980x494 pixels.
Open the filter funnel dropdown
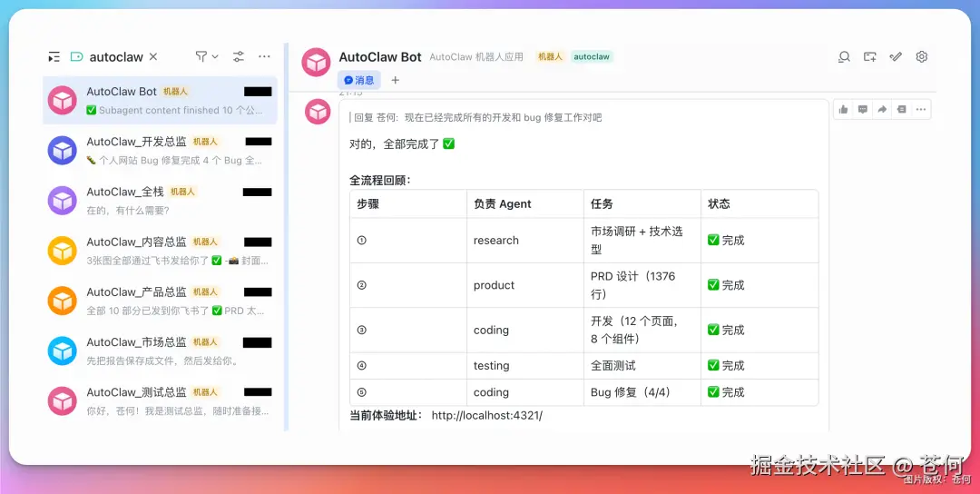pos(206,57)
